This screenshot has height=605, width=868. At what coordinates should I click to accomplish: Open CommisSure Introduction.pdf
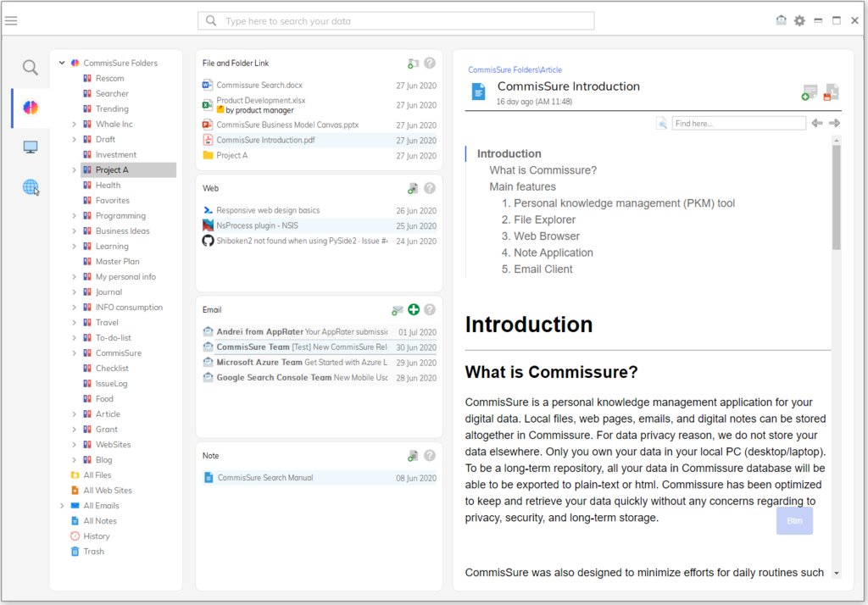click(x=265, y=140)
